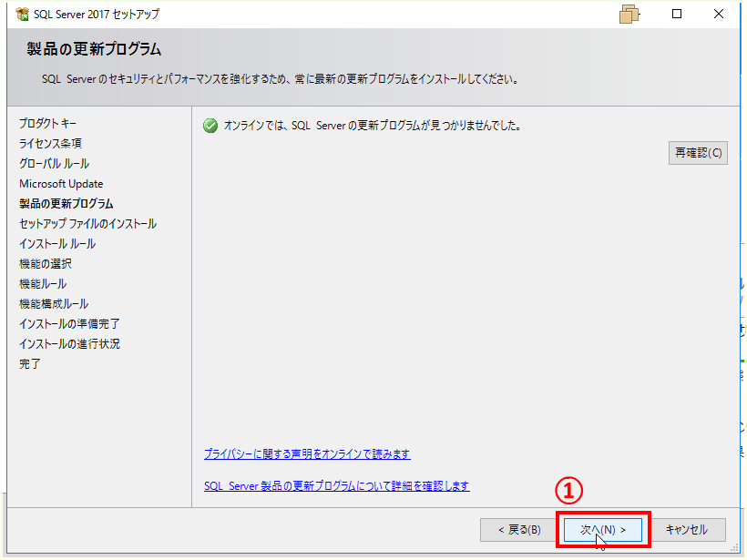This screenshot has width=747, height=560.
Task: Click the SQL Server setup title bar icon
Action: pos(22,15)
